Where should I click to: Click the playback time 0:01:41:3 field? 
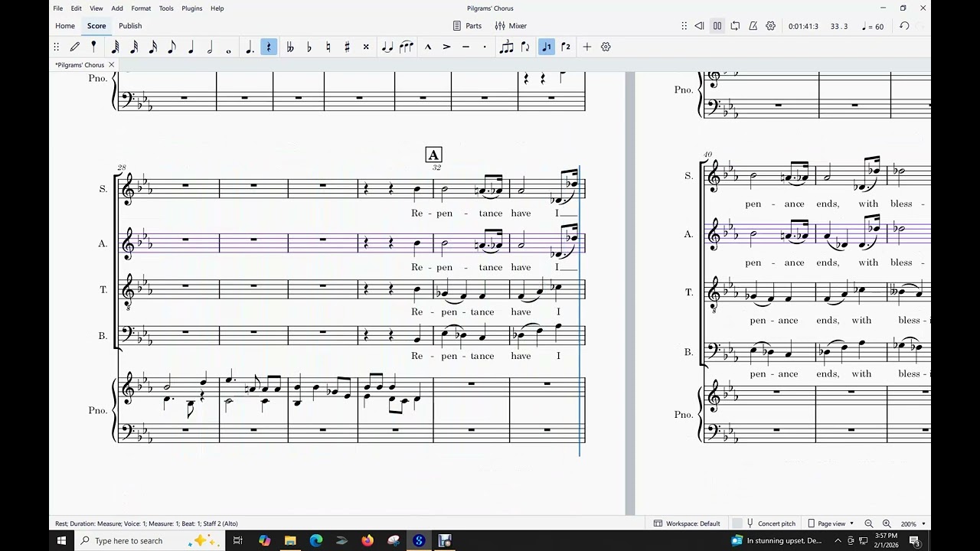click(803, 26)
